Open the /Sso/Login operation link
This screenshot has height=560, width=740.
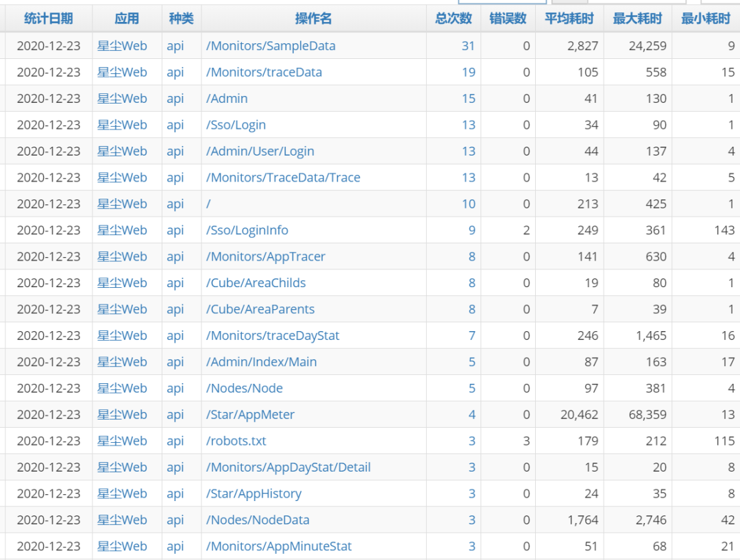click(x=236, y=125)
